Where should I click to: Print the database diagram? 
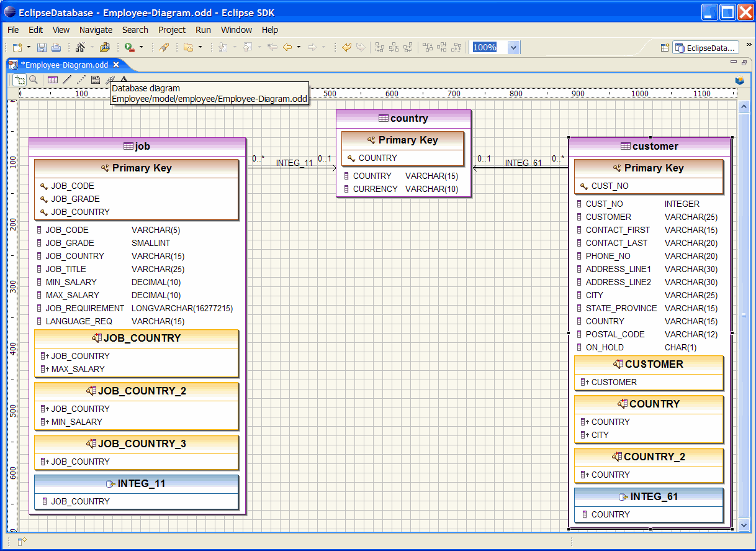coord(56,47)
